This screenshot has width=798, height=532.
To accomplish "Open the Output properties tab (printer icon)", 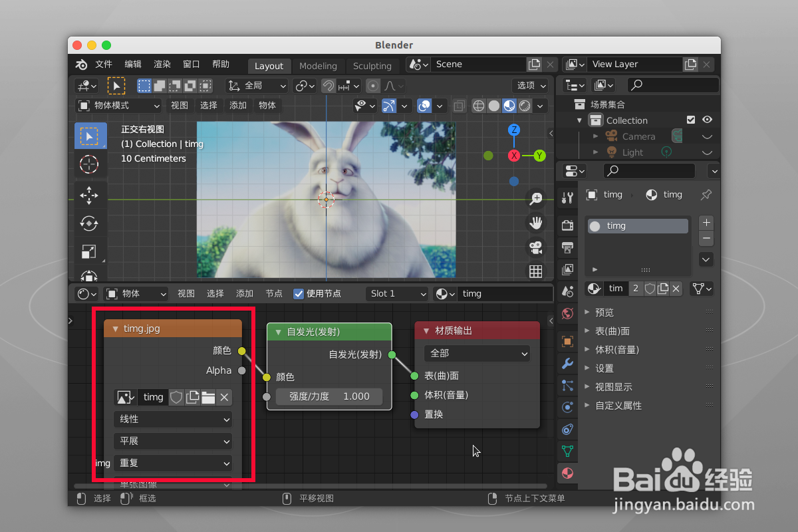I will tap(567, 247).
